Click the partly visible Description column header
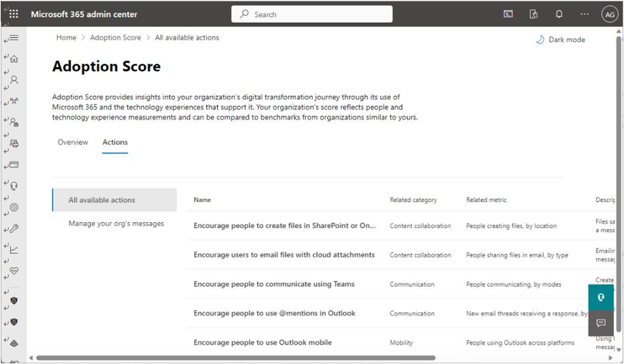Screen dimensions: 624x364 605,200
